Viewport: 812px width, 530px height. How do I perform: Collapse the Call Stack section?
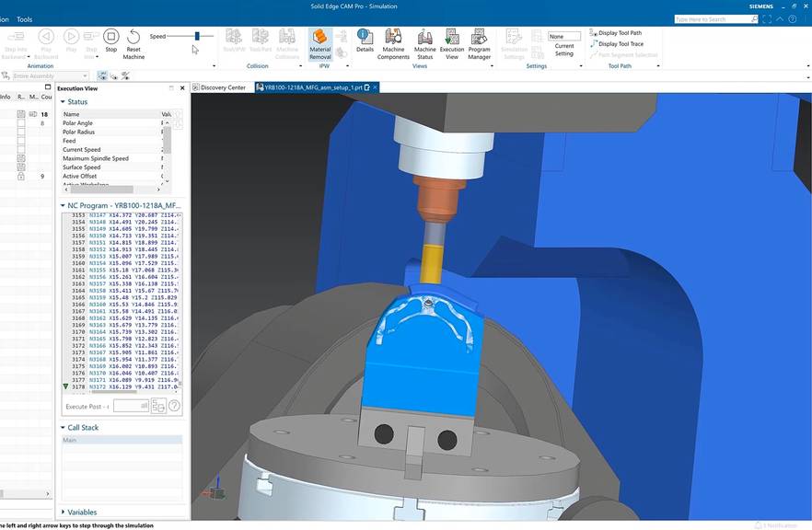click(x=63, y=427)
